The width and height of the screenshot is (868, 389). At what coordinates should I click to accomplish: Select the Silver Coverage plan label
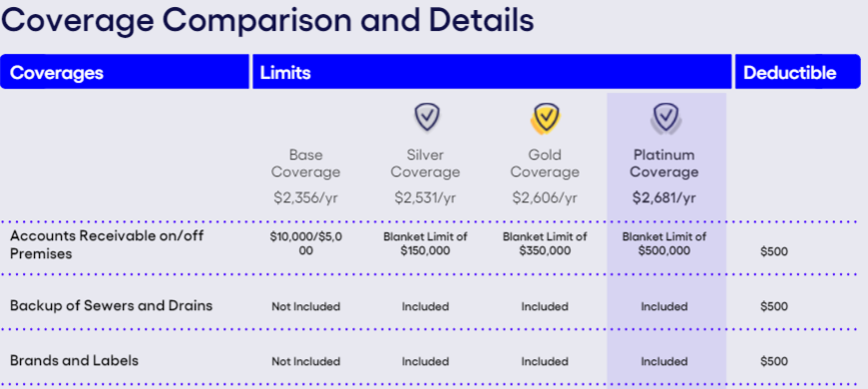tap(425, 164)
